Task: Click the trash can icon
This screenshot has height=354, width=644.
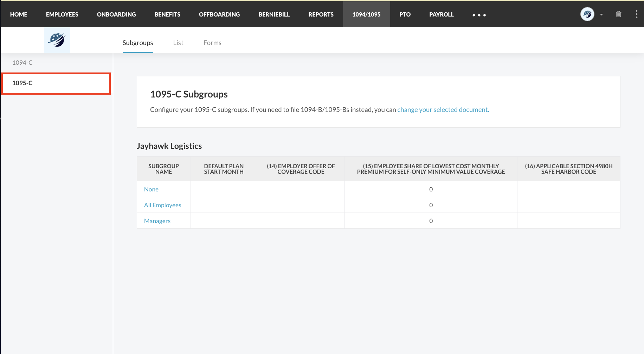Action: coord(618,14)
